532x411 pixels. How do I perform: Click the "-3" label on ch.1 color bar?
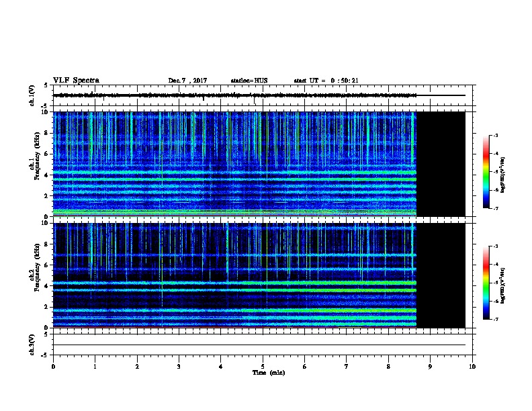tap(496, 136)
